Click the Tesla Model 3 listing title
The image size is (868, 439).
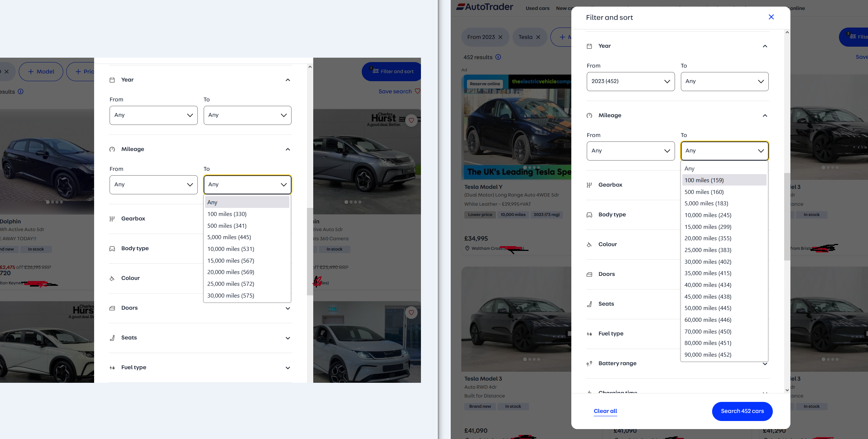(x=483, y=378)
